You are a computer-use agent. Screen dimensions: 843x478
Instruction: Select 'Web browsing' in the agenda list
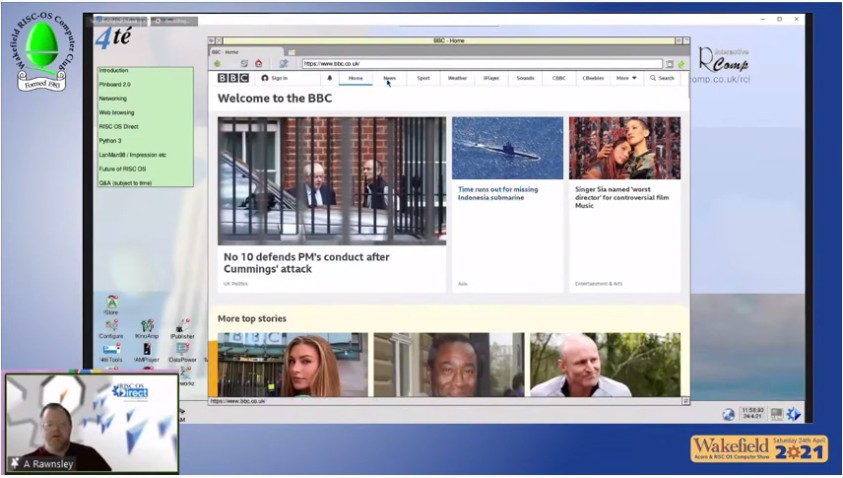pyautogui.click(x=117, y=112)
